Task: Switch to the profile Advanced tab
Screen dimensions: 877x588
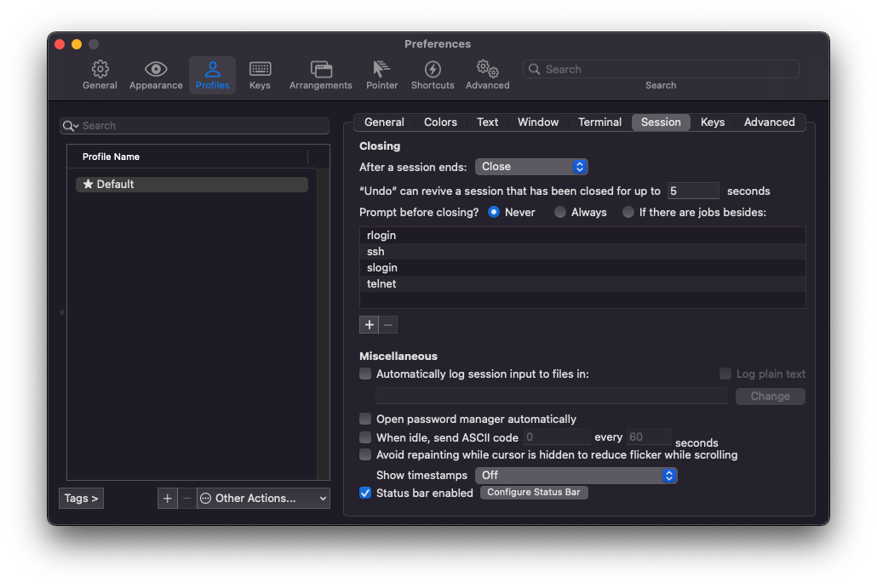Action: point(769,123)
